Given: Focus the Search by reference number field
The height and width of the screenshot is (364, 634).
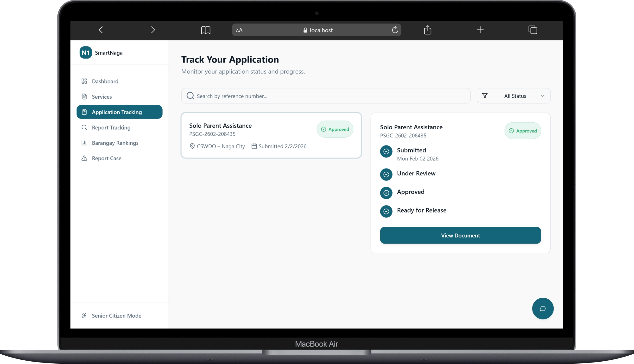Looking at the screenshot, I should [x=326, y=96].
